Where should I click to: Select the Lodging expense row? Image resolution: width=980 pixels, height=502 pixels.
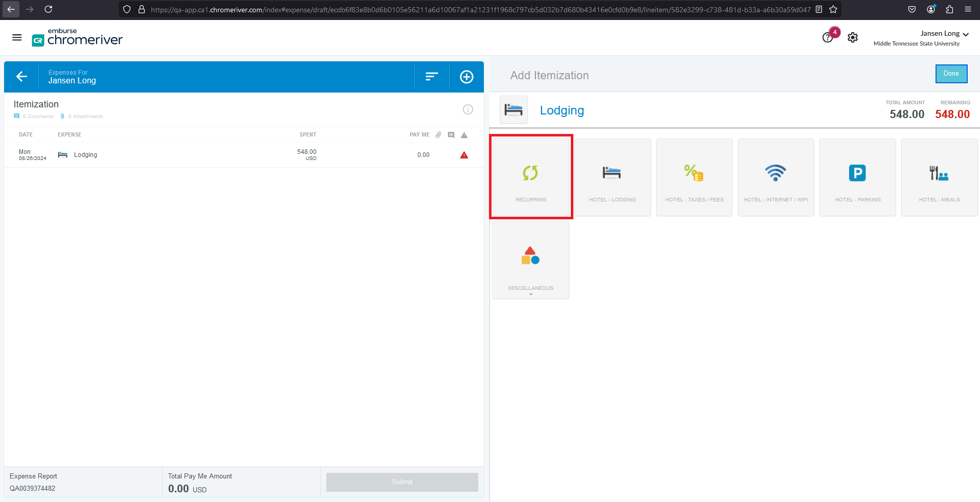(205, 155)
